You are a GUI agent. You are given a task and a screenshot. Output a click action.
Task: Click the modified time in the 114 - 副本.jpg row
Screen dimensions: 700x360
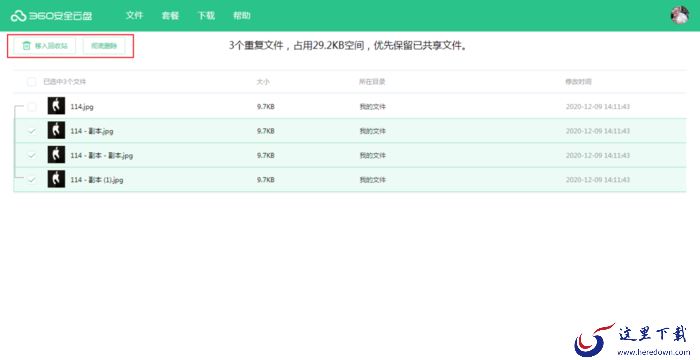[598, 131]
